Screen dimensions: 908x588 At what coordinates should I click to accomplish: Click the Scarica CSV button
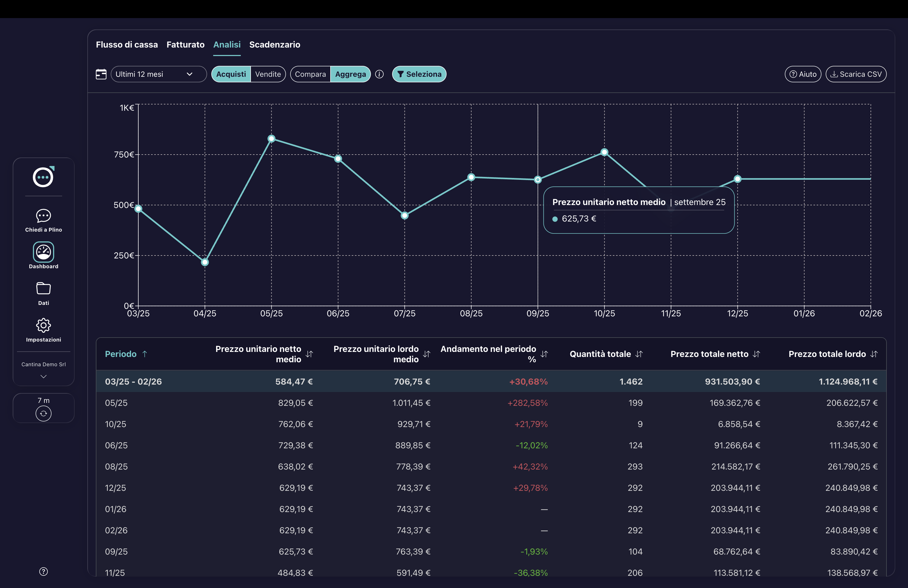pyautogui.click(x=856, y=74)
